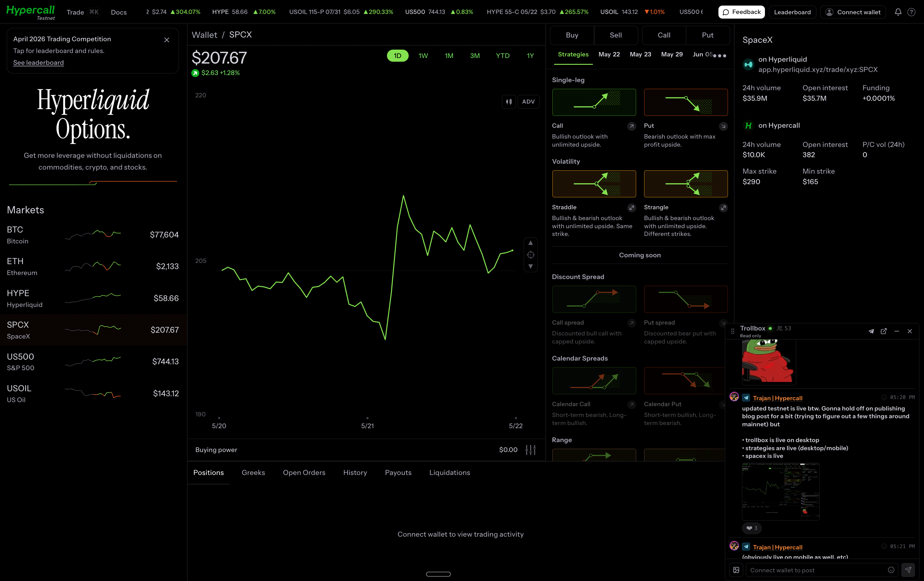The width and height of the screenshot is (924, 581).
Task: Minimize the Trollbox panel
Action: pyautogui.click(x=897, y=331)
